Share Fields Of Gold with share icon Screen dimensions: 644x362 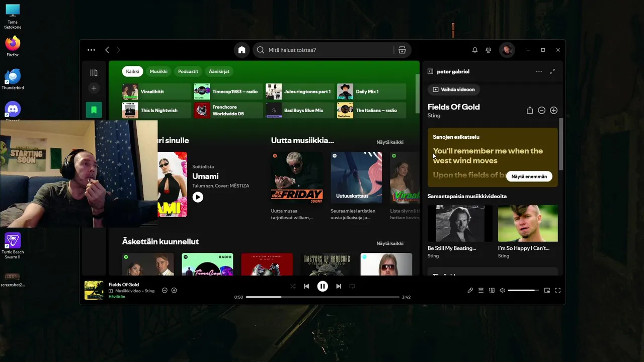pos(530,110)
